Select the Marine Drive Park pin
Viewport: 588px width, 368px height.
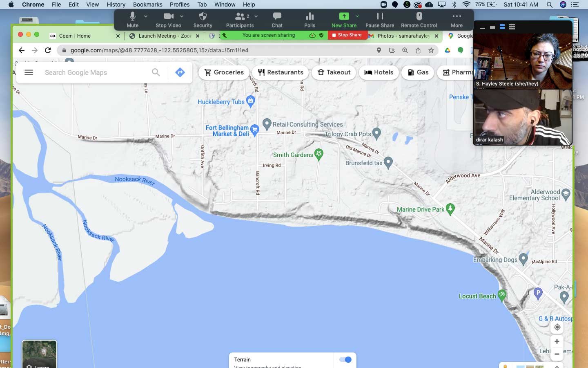point(450,209)
